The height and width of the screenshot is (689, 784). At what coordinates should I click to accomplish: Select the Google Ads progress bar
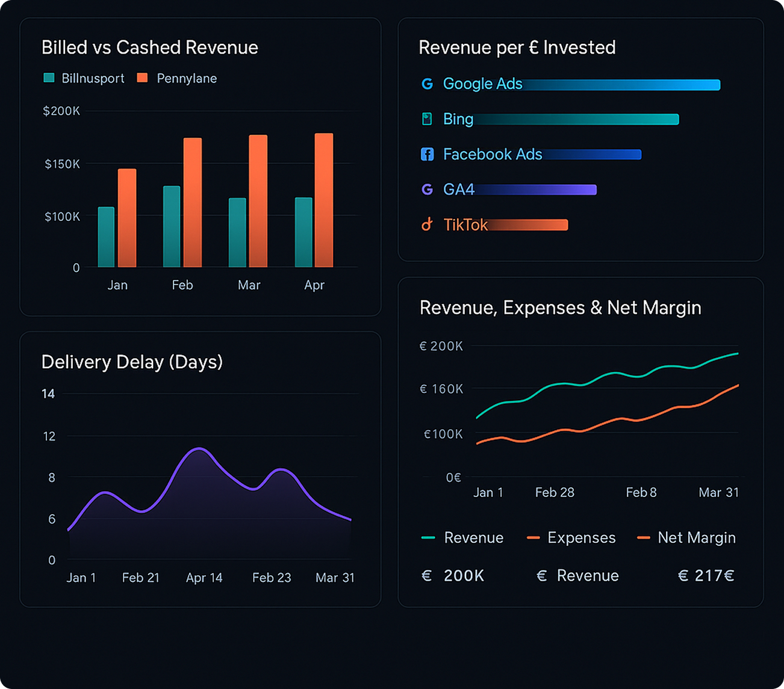point(621,85)
